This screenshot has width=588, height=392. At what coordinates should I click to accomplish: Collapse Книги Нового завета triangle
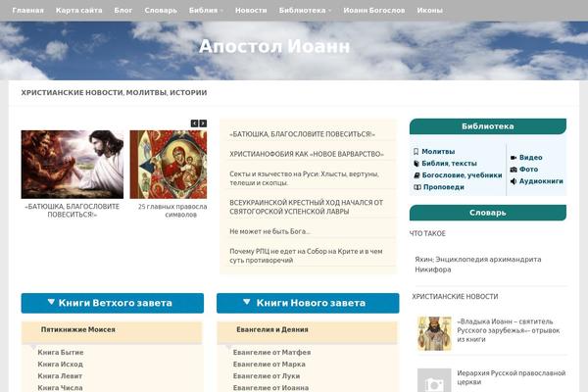tap(246, 302)
